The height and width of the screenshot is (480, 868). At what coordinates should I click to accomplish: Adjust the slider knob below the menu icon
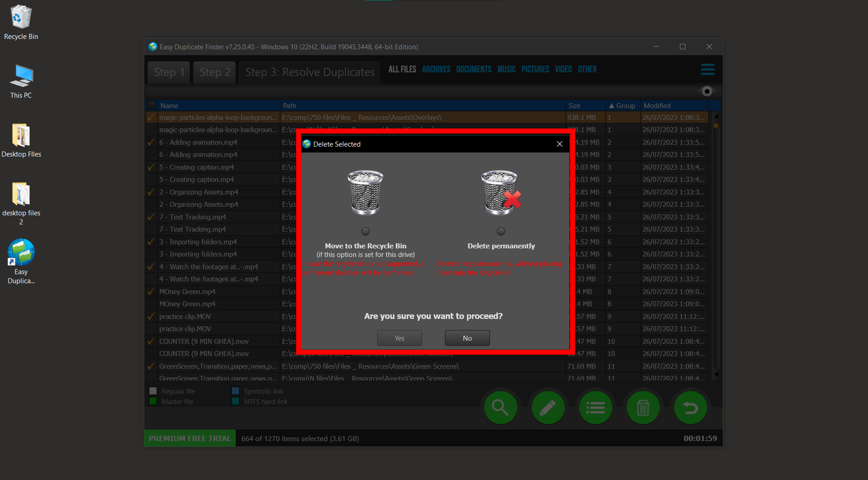coord(707,91)
